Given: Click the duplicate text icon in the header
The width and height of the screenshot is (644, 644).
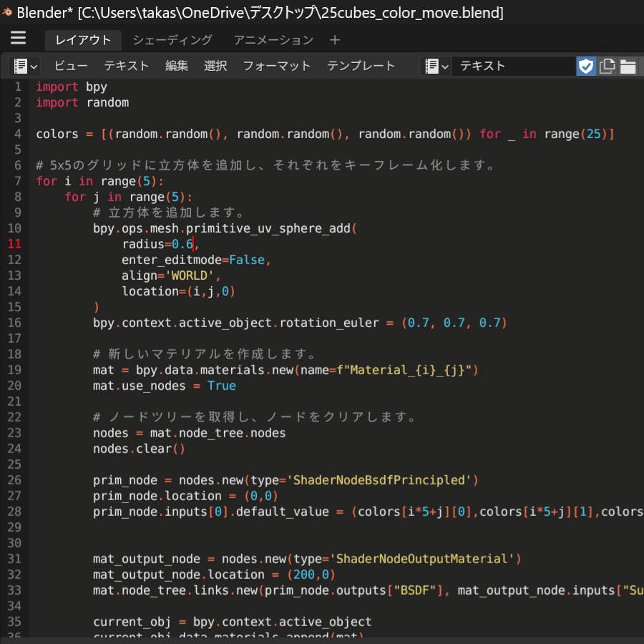Looking at the screenshot, I should (606, 66).
